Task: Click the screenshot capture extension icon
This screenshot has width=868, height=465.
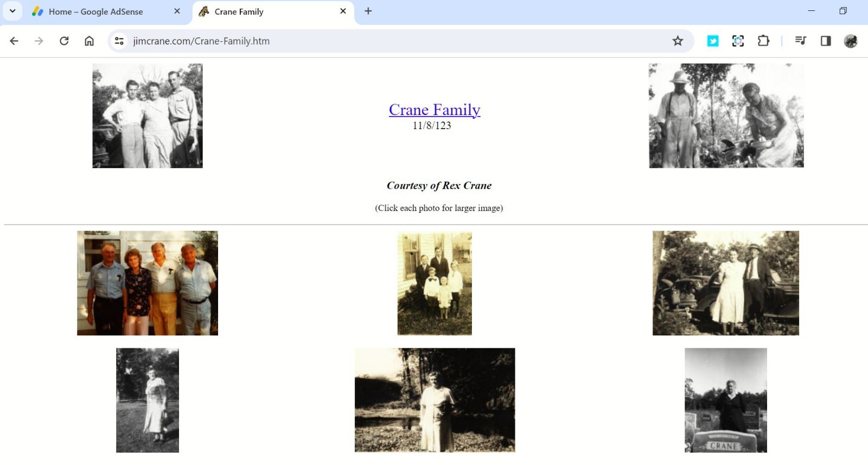Action: pyautogui.click(x=738, y=41)
